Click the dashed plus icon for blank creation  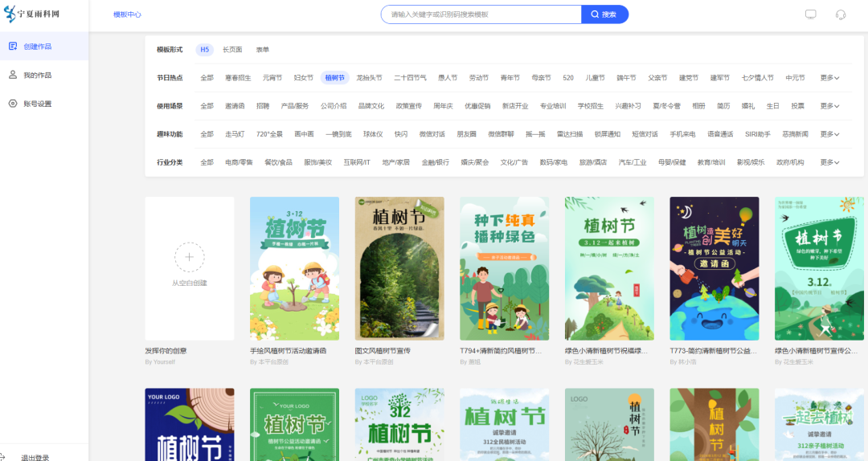coord(190,257)
